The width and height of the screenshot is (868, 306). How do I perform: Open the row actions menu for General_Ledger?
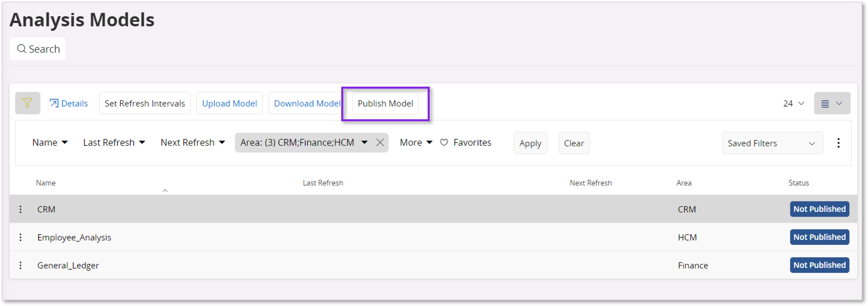[x=21, y=265]
